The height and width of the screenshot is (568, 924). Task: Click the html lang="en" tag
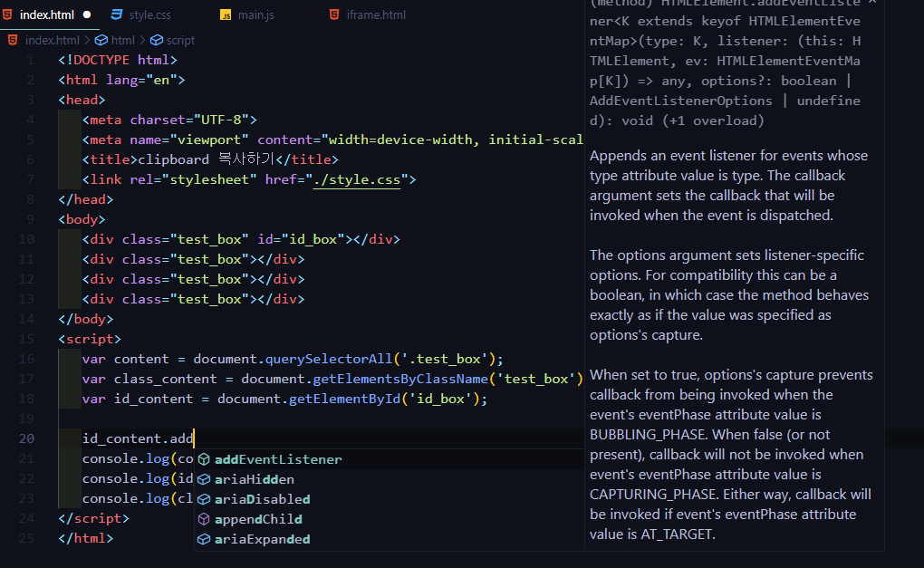pos(121,80)
